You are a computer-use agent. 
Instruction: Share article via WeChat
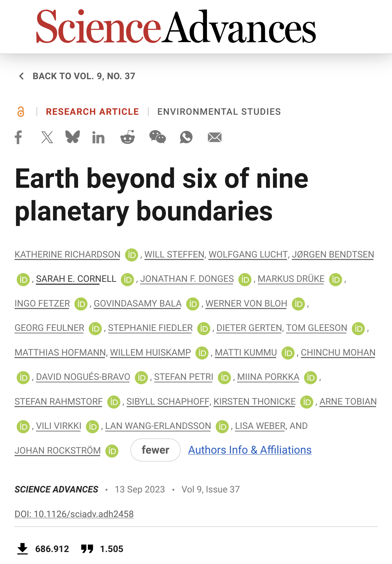(x=158, y=137)
